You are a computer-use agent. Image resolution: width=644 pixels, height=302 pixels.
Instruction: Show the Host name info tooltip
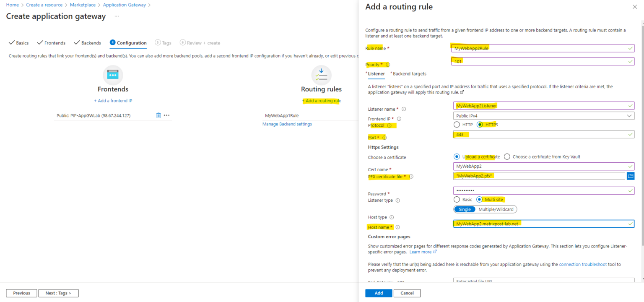tap(397, 227)
